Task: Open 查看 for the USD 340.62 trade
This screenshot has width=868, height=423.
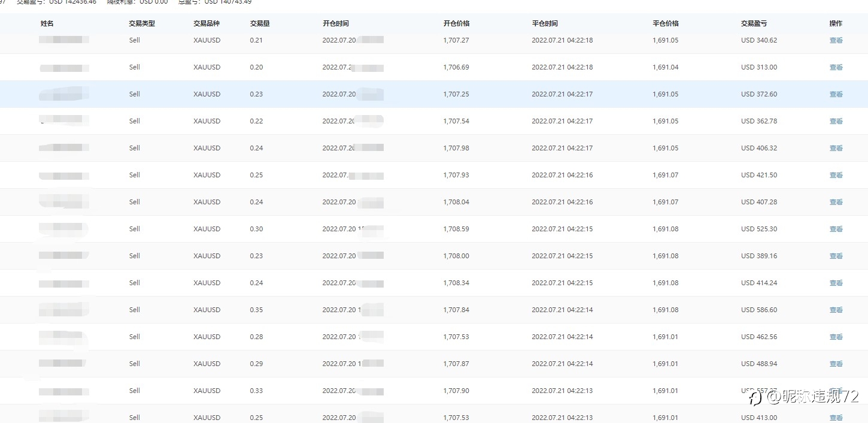Action: (x=836, y=40)
